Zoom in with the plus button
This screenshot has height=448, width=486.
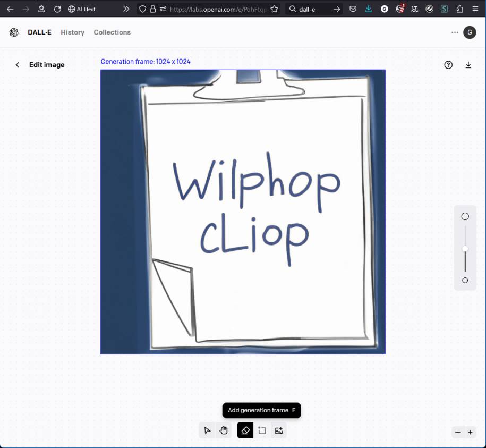click(x=470, y=432)
